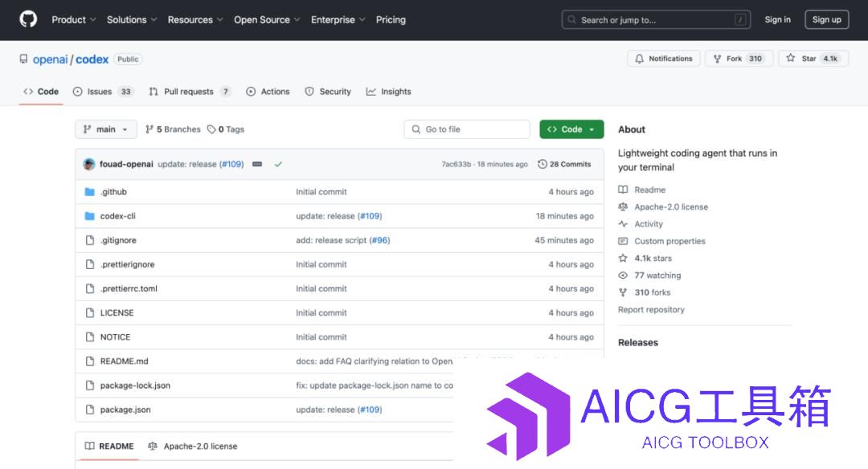Click Report repository
The image size is (868, 469).
click(651, 310)
